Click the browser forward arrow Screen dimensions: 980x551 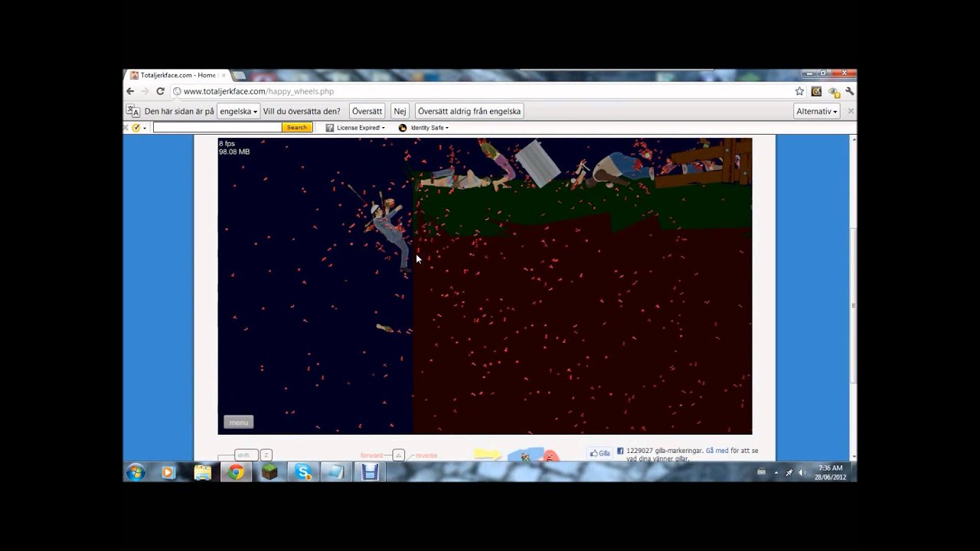(x=145, y=91)
